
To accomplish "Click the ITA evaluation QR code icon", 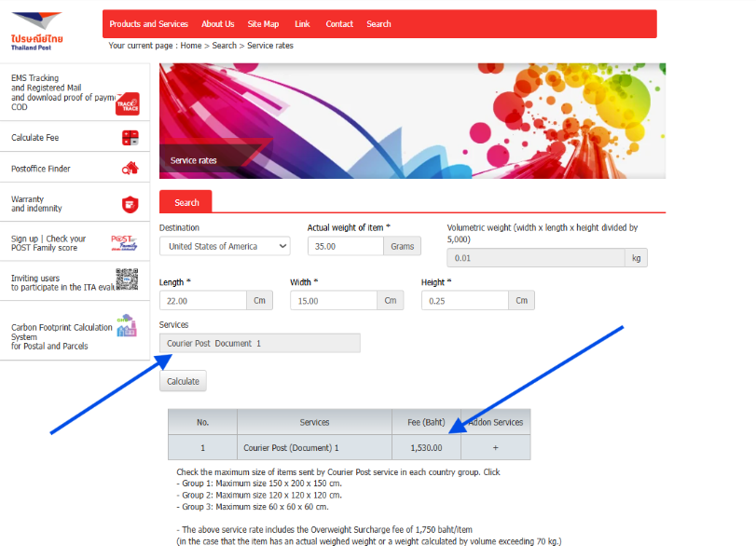I will tap(127, 279).
